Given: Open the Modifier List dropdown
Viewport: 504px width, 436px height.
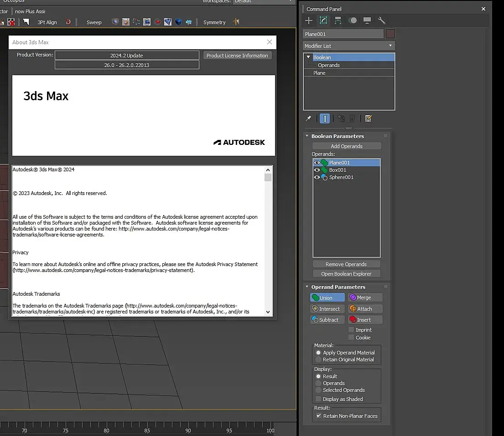Looking at the screenshot, I should pyautogui.click(x=349, y=46).
